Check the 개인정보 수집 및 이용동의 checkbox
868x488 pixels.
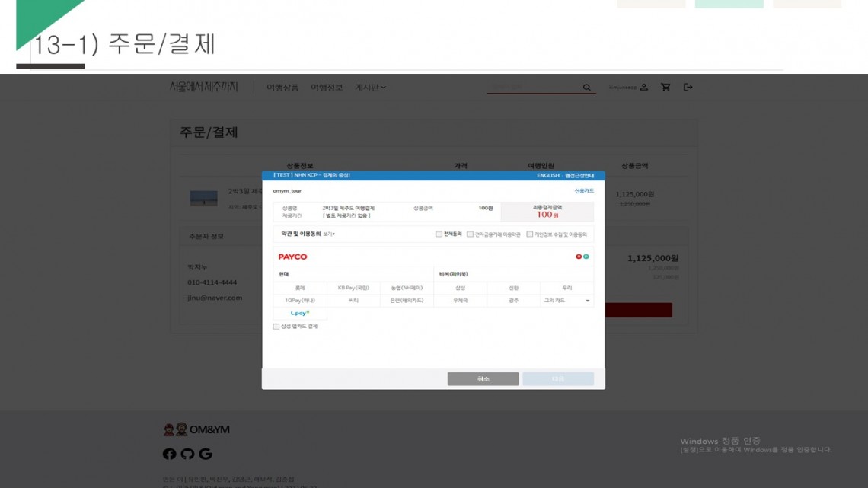[530, 234]
